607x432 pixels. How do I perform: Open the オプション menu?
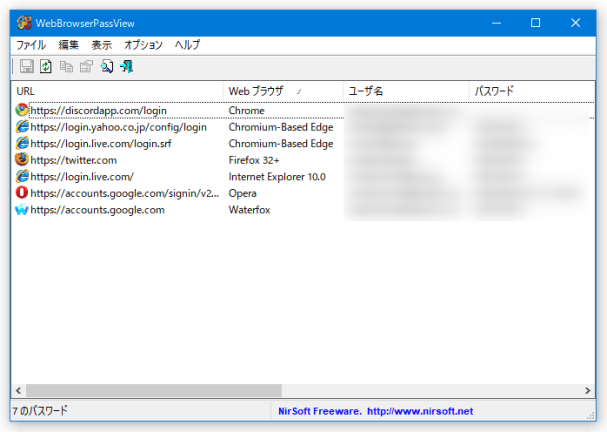[143, 45]
